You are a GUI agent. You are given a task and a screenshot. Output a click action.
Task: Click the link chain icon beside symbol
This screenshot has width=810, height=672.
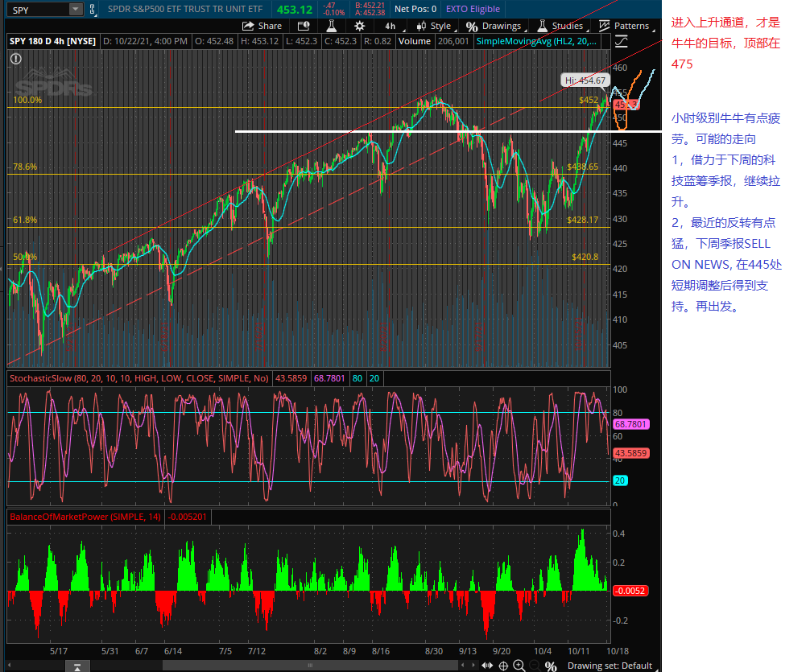point(93,9)
